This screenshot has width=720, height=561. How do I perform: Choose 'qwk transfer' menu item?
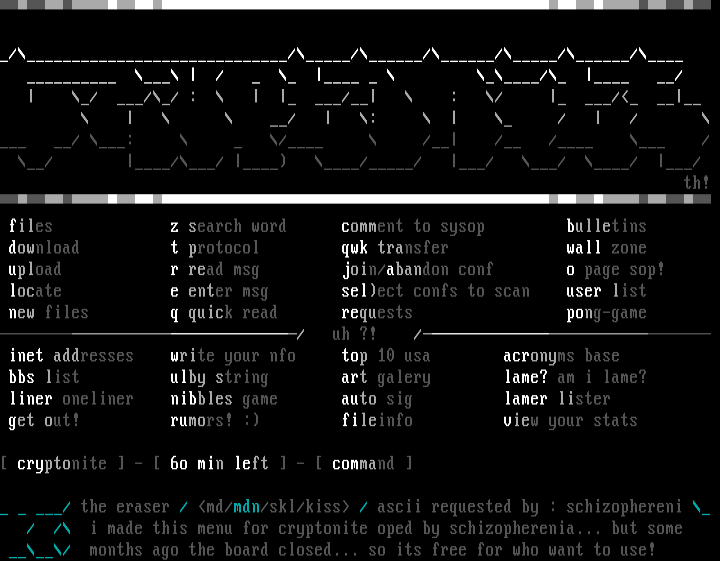coord(394,248)
